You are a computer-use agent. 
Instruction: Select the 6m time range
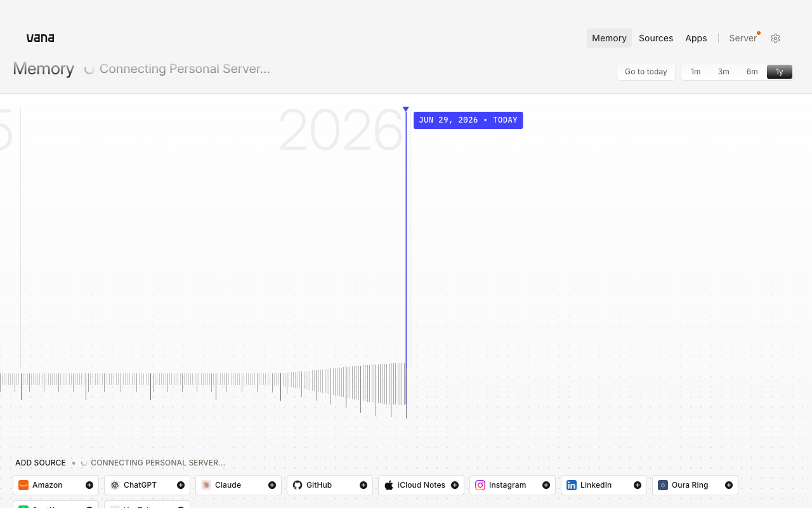pyautogui.click(x=752, y=72)
